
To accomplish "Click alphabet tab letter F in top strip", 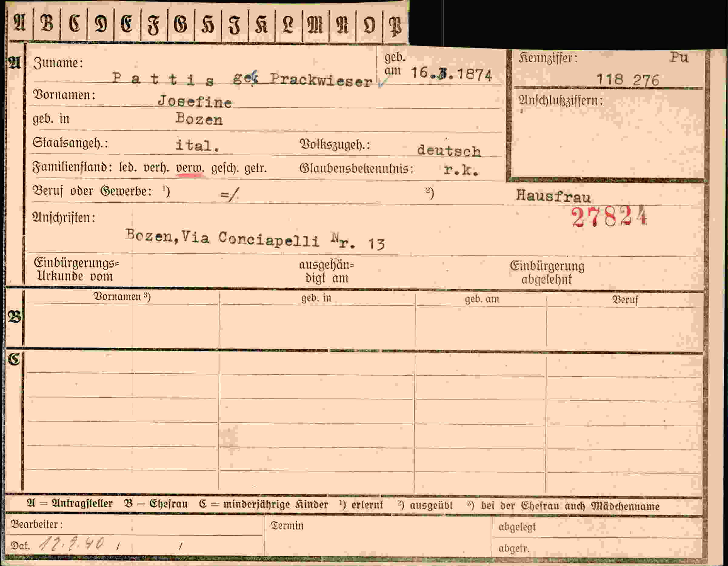I will tap(154, 25).
